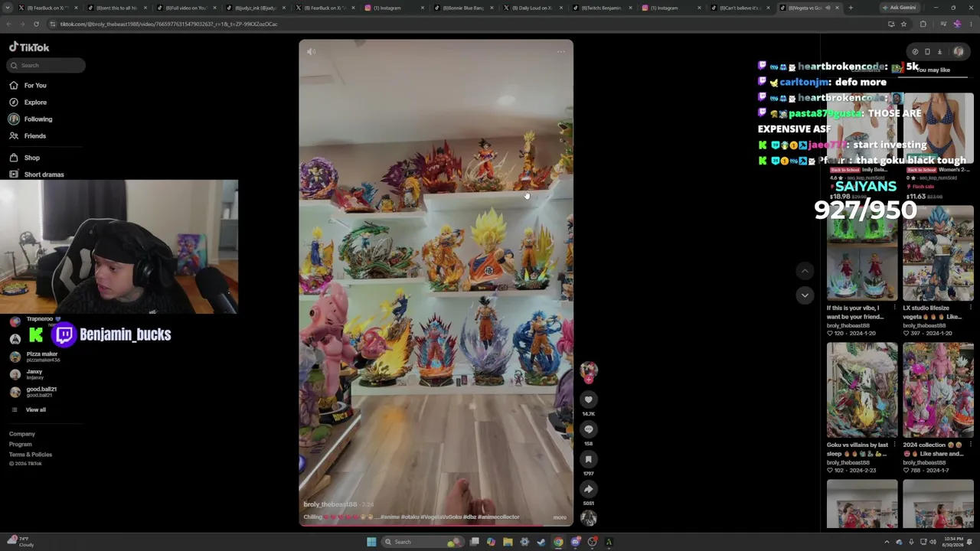The height and width of the screenshot is (551, 980).
Task: Click the Short dramas icon
Action: click(14, 174)
